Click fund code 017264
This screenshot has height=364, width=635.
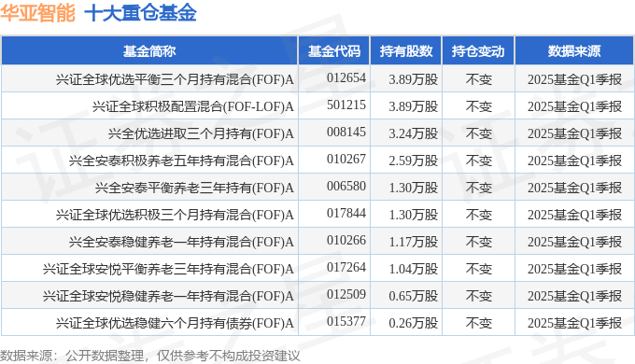tap(346, 267)
